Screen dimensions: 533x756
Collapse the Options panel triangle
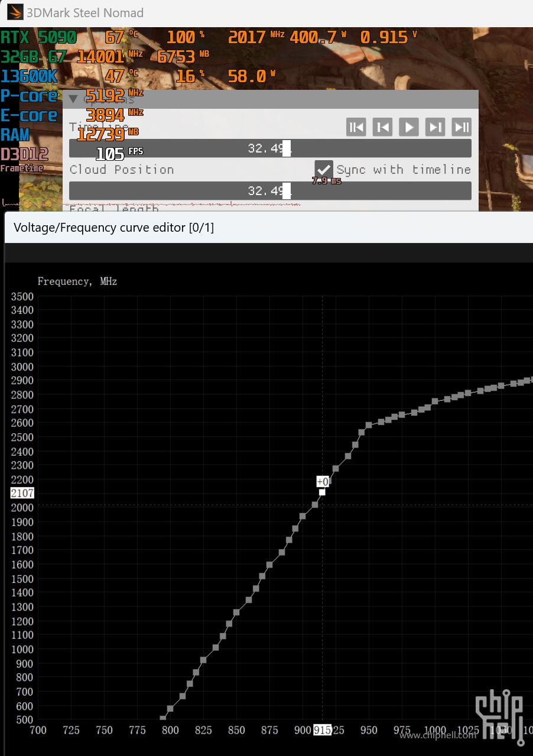[x=73, y=99]
